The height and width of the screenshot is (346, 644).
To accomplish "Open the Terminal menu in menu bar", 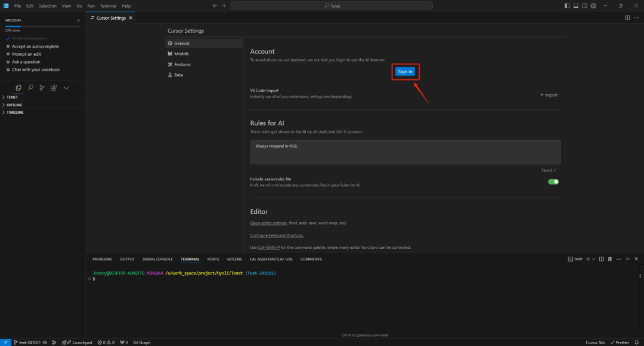I will pyautogui.click(x=108, y=6).
